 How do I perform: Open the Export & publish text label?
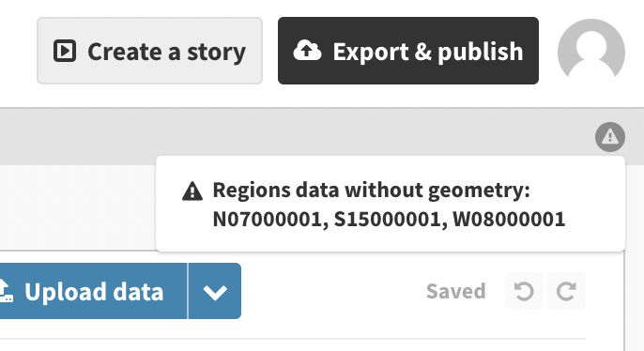[x=427, y=52]
